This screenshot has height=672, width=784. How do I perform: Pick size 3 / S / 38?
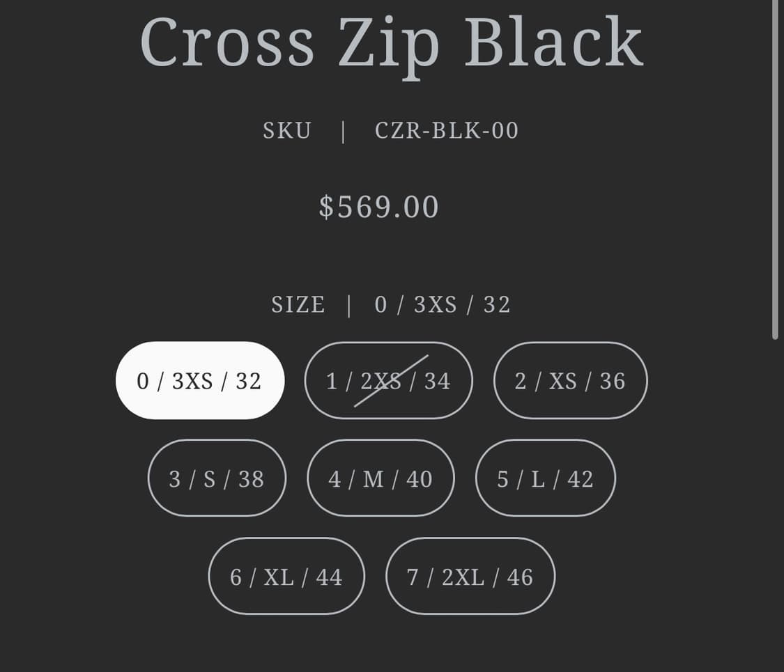tap(217, 478)
